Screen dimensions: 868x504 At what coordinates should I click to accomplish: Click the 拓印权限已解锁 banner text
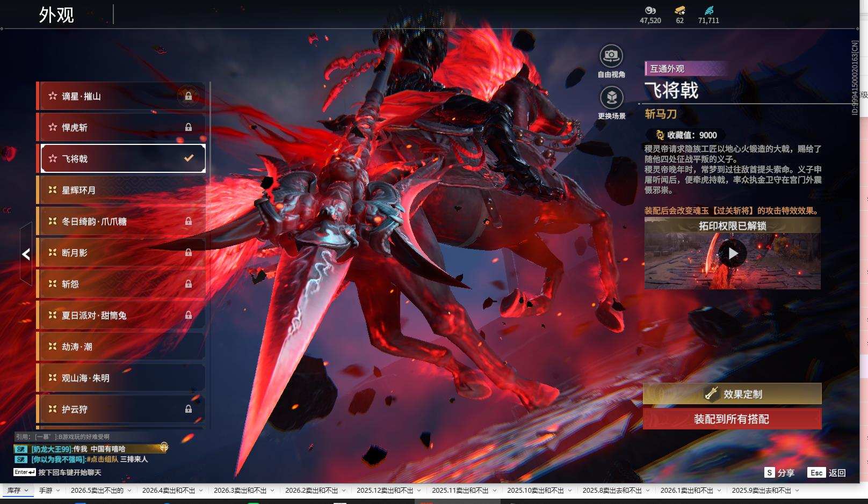click(733, 226)
